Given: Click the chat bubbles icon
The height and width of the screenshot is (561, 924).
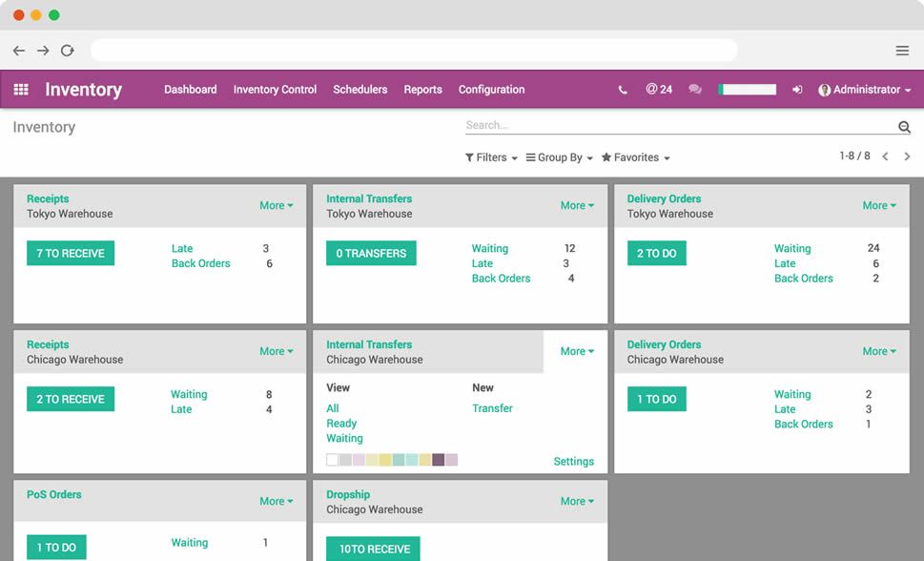Looking at the screenshot, I should coord(694,89).
